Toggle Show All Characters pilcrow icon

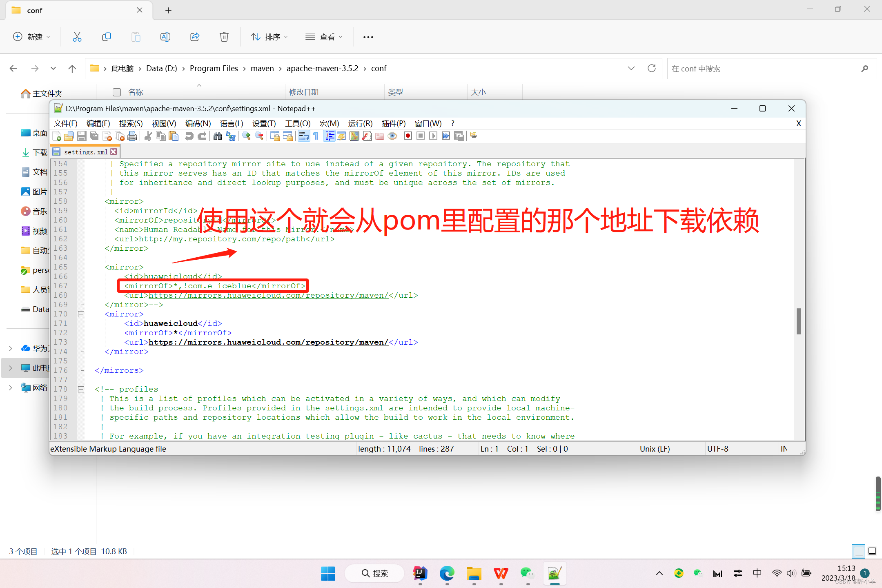[x=316, y=136]
